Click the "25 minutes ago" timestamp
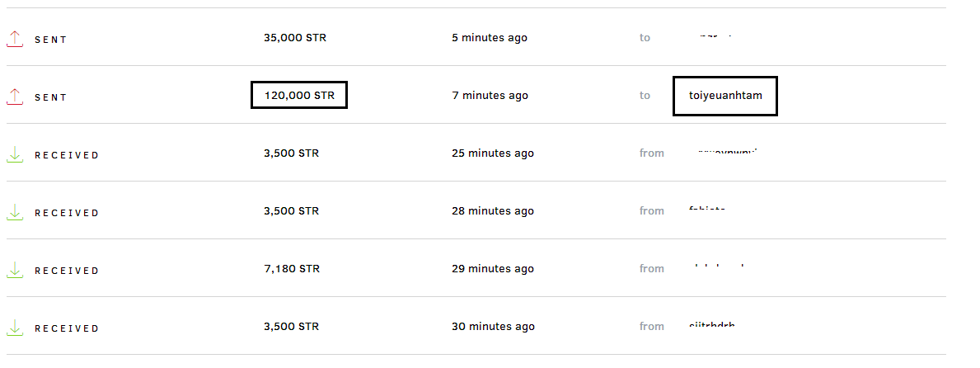 tap(493, 153)
